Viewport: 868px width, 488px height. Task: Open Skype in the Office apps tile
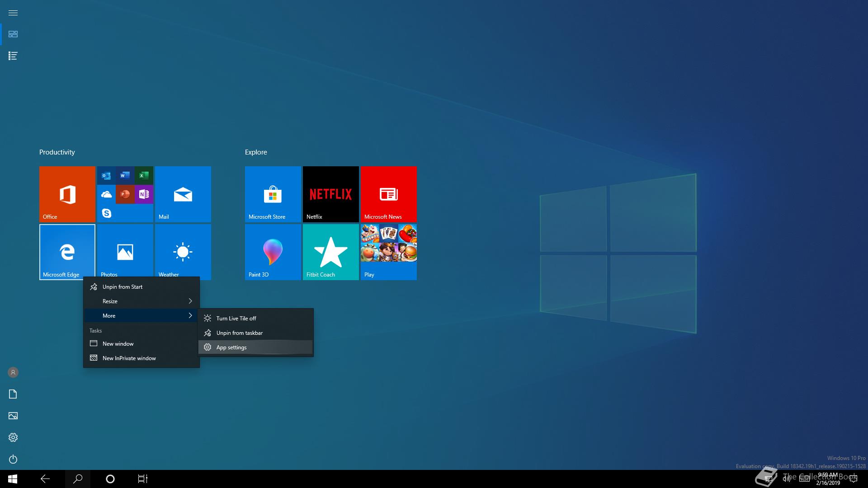coord(106,213)
